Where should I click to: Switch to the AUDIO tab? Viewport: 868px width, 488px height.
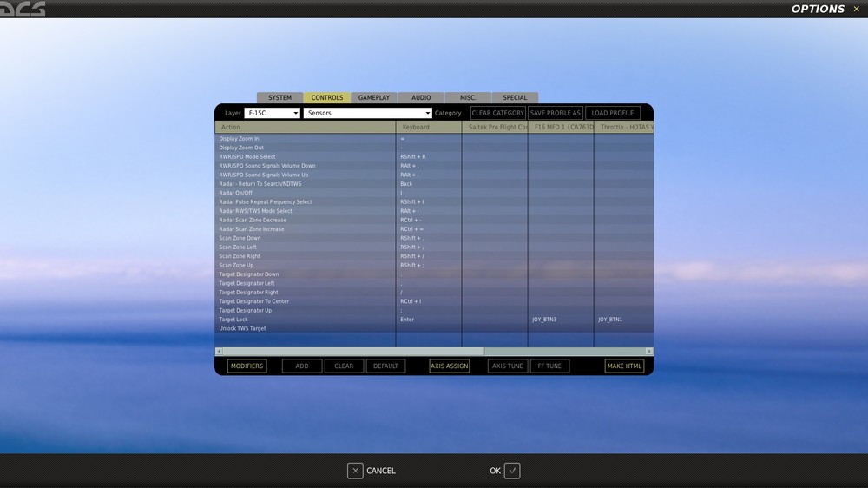pos(421,97)
